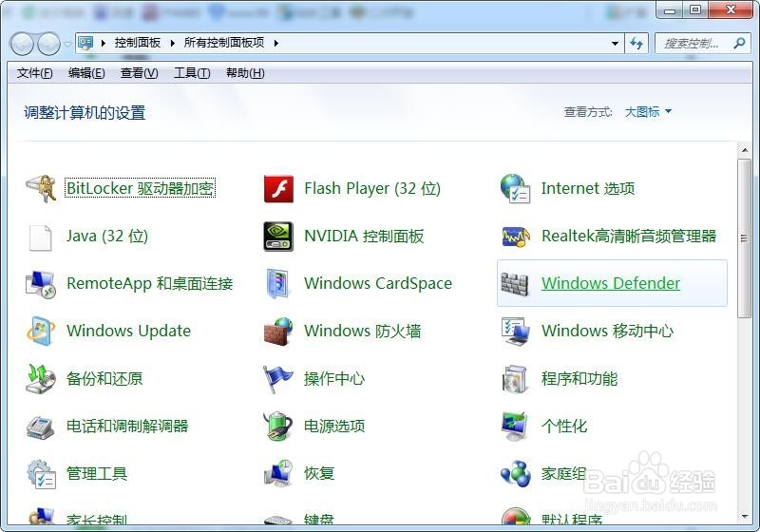Click the 所有控制面板项 breadcrumb
The width and height of the screenshot is (760, 532).
(x=224, y=43)
